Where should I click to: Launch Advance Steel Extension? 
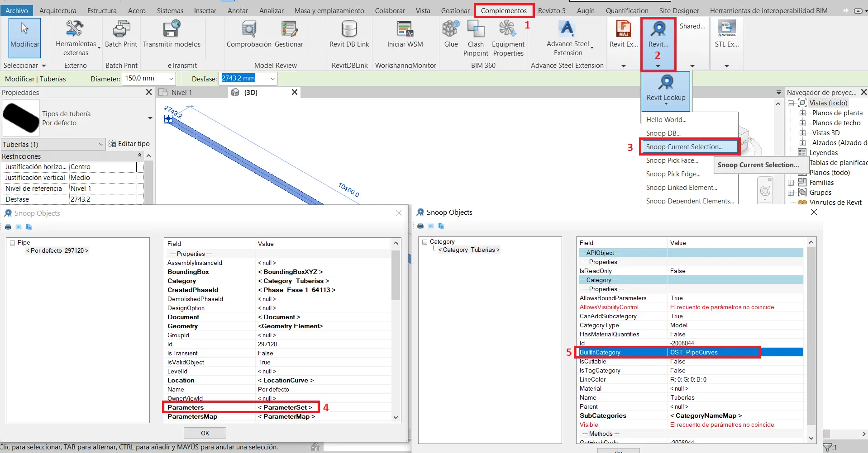(x=568, y=39)
